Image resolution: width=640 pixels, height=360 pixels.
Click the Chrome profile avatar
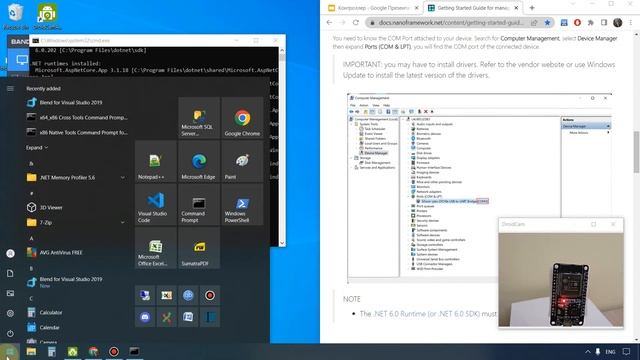tap(618, 22)
